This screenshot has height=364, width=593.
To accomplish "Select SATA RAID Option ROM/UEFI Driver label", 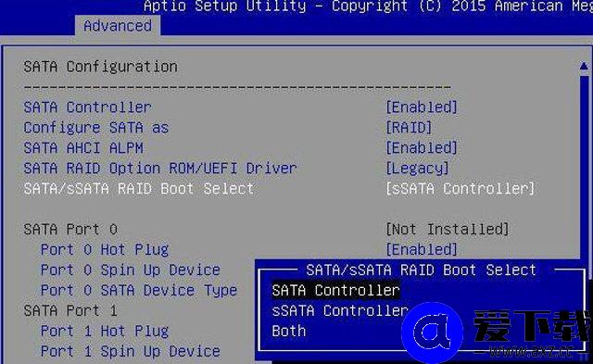I will (160, 169).
